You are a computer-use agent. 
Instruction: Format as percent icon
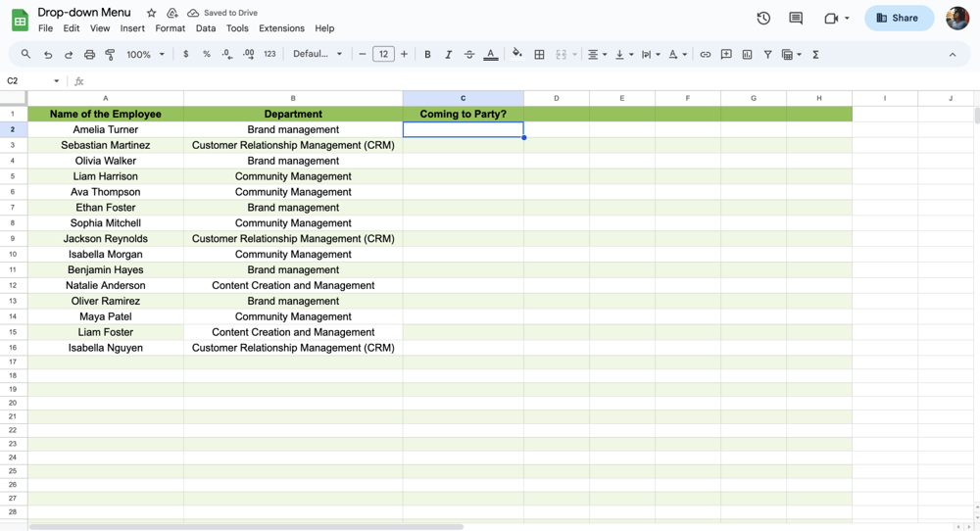(206, 54)
